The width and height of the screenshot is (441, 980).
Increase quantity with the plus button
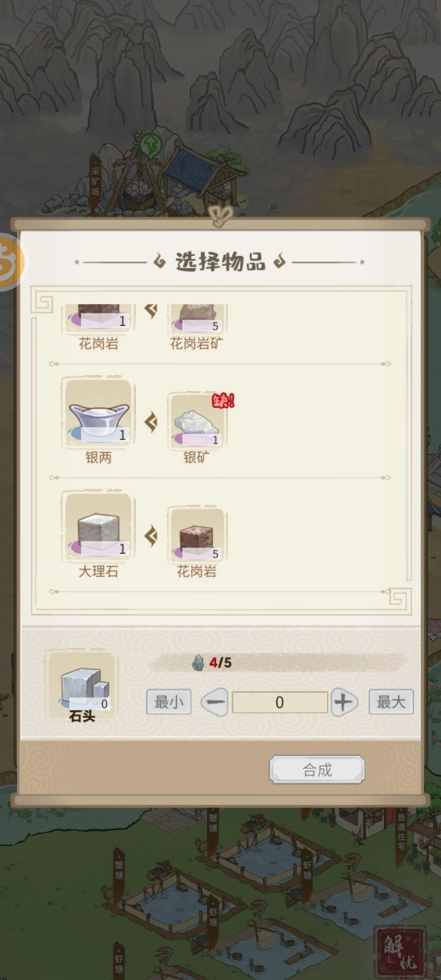(344, 702)
